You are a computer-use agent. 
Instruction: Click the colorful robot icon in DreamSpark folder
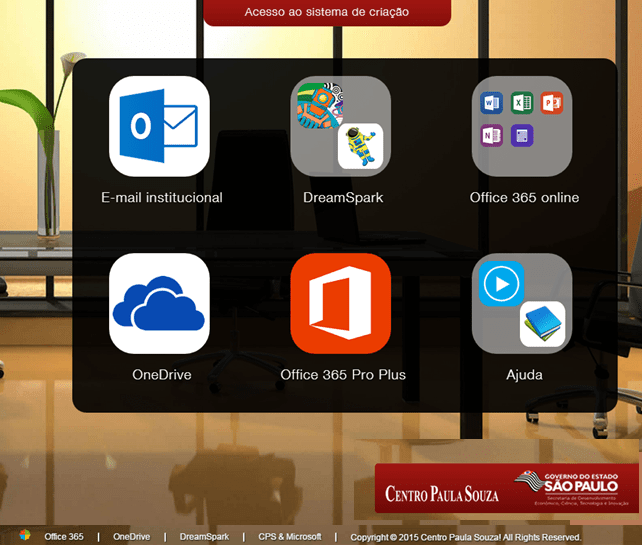[x=319, y=106]
